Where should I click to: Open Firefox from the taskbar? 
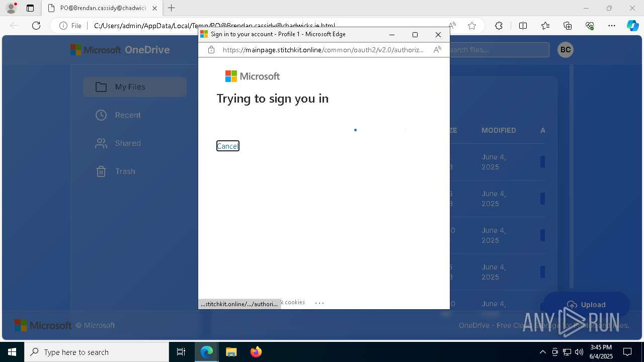[x=256, y=352]
